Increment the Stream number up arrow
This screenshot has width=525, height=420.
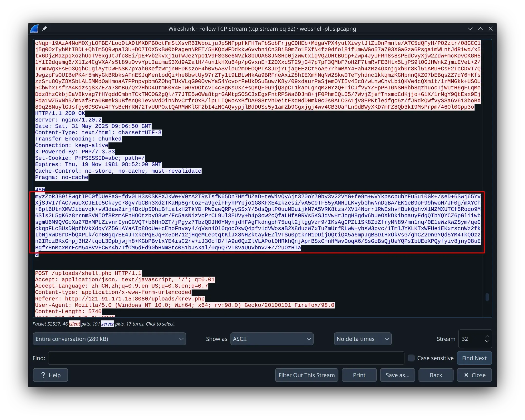487,336
